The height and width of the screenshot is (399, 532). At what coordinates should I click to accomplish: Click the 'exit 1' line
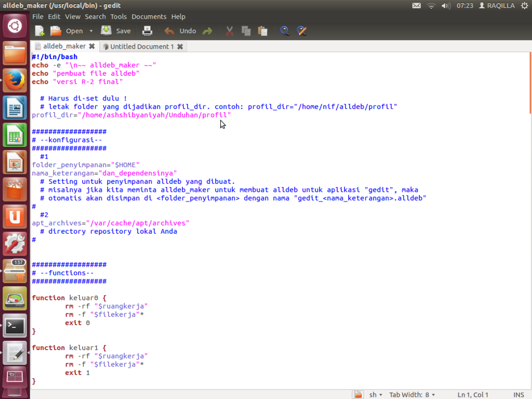click(77, 373)
